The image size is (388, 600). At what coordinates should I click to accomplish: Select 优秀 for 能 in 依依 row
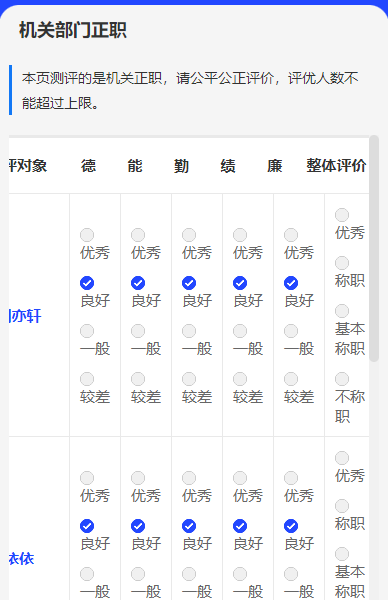tap(138, 478)
